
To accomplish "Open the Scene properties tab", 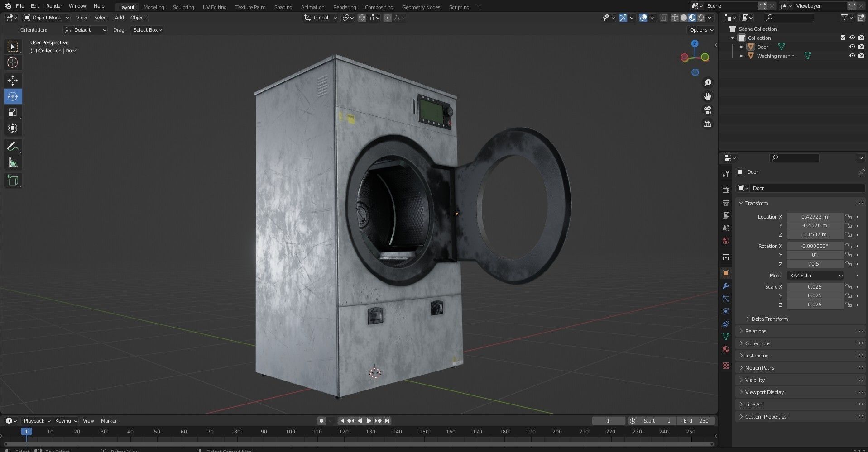I will pyautogui.click(x=726, y=228).
